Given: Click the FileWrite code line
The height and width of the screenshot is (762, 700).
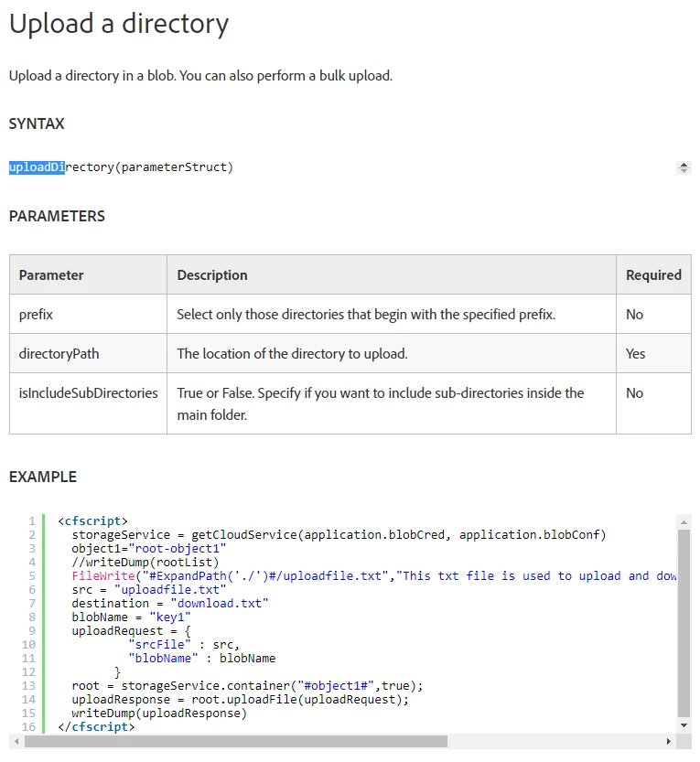Looking at the screenshot, I should 374,576.
